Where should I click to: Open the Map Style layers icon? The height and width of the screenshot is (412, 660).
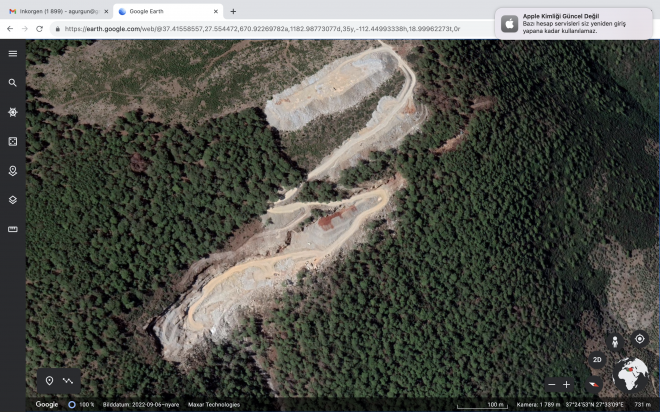(12, 199)
